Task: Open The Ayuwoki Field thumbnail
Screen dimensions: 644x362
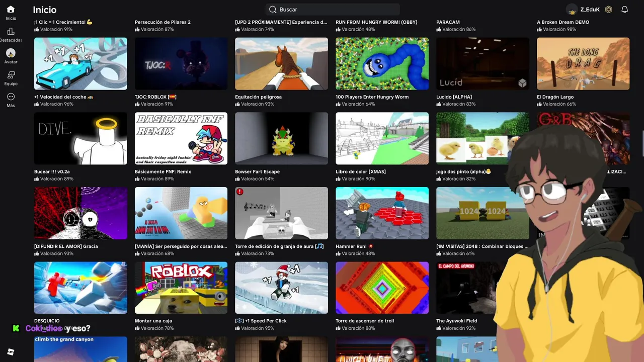Action: 468,288
